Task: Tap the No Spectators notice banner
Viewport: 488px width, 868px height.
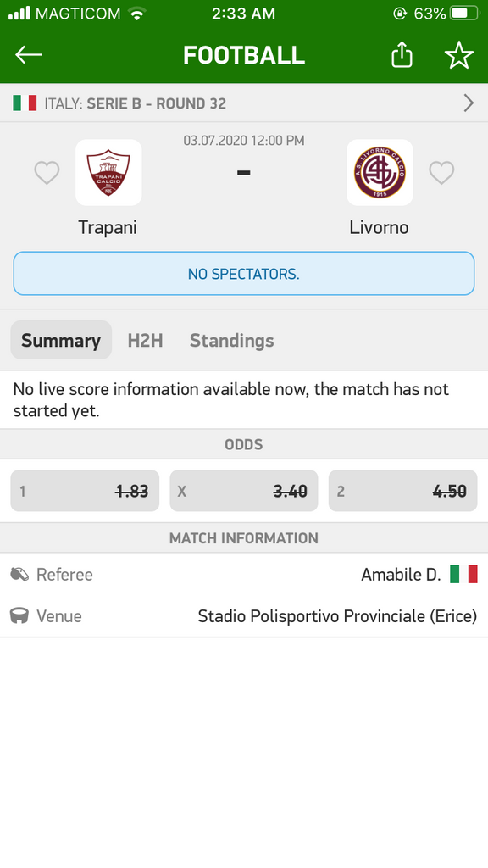Action: [244, 274]
